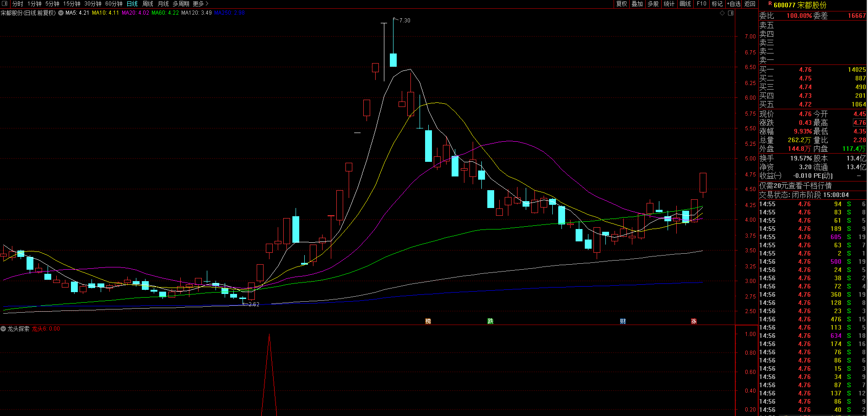The height and width of the screenshot is (416, 868).
Task: Click the 总量 262.2万 value
Action: (x=799, y=140)
